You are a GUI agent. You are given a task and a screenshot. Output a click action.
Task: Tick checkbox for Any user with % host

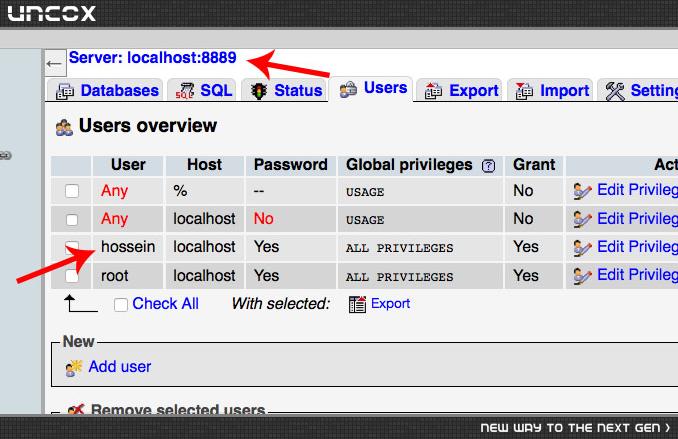click(x=72, y=191)
